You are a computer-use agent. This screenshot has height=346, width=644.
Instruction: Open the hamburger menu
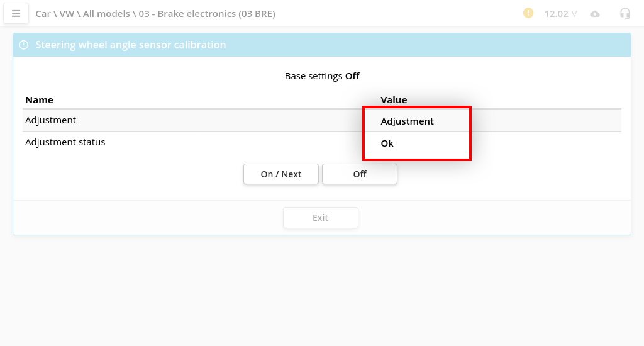click(16, 13)
